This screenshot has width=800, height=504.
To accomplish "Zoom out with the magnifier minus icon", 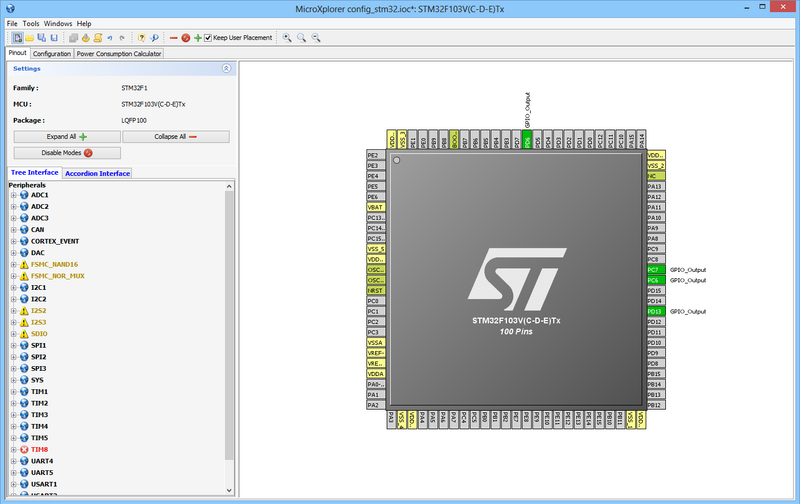I will [316, 38].
